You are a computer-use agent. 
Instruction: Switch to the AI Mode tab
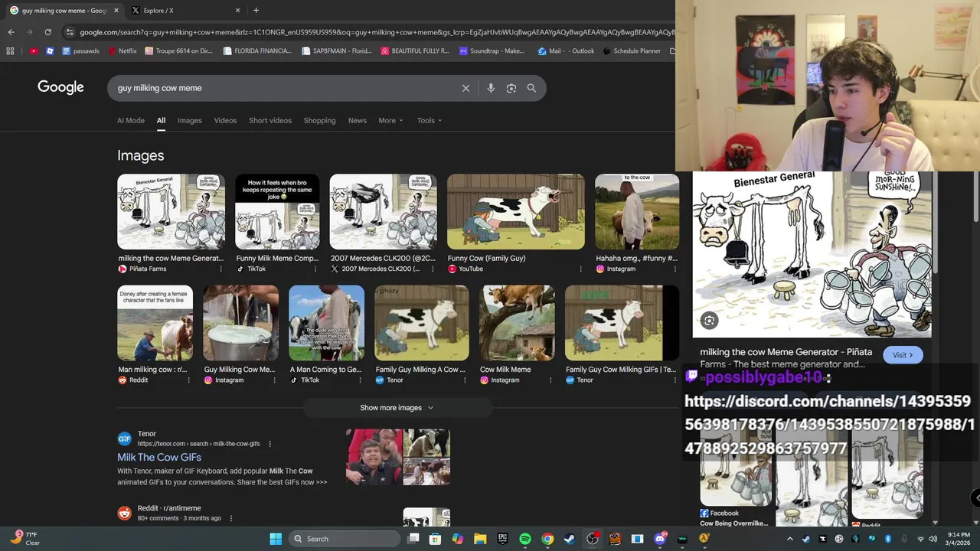pos(131,120)
